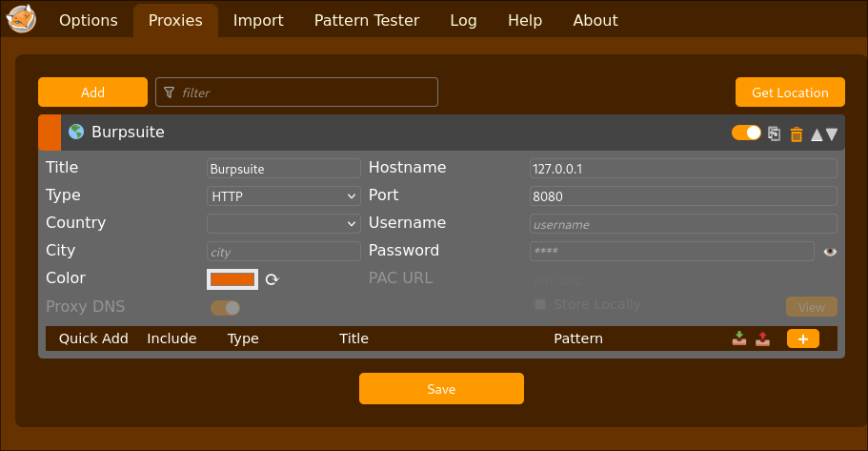This screenshot has width=868, height=451.
Task: Import patterns using green arrow icon
Action: [x=739, y=338]
